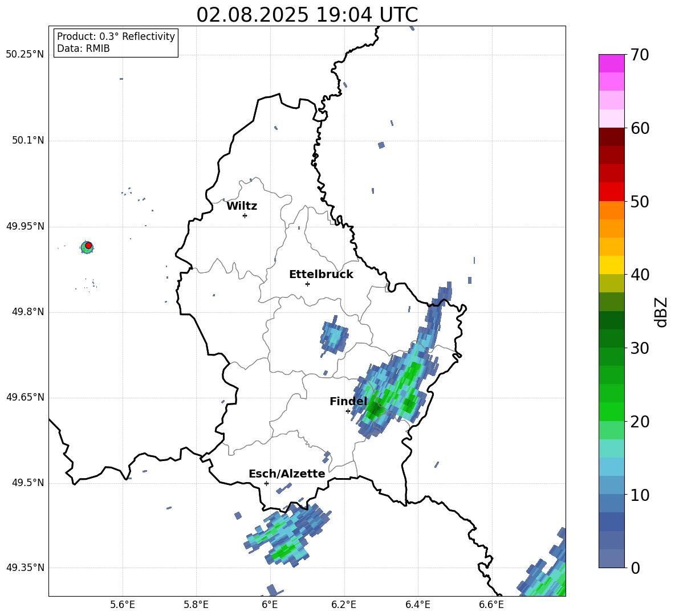This screenshot has width=675, height=616.
Task: Click the red radar site marker
Action: (x=88, y=246)
